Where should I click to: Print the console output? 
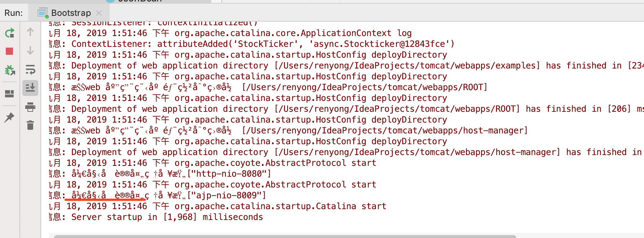click(30, 107)
